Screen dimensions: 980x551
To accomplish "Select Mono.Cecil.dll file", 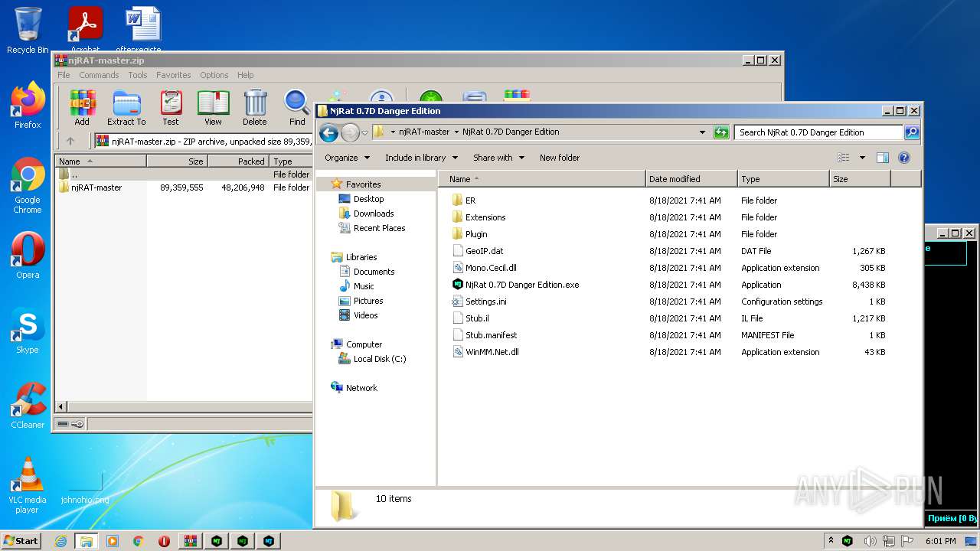I will (x=491, y=268).
